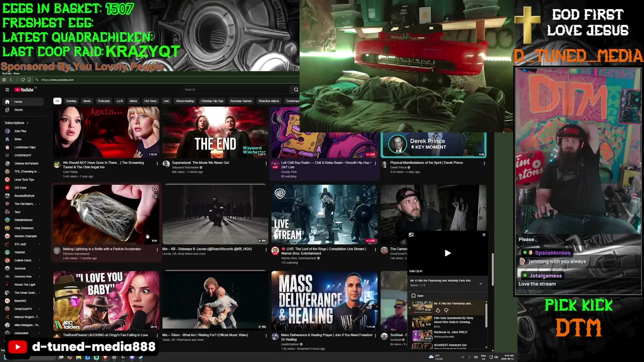This screenshot has width=644, height=362.
Task: Collapse the miniplayer queue panel
Action: [x=480, y=284]
